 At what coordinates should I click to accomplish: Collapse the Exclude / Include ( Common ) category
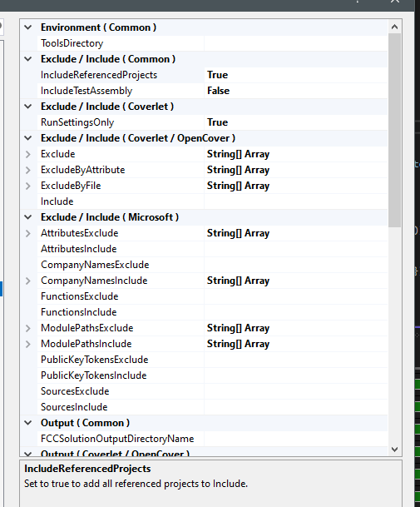(x=28, y=59)
